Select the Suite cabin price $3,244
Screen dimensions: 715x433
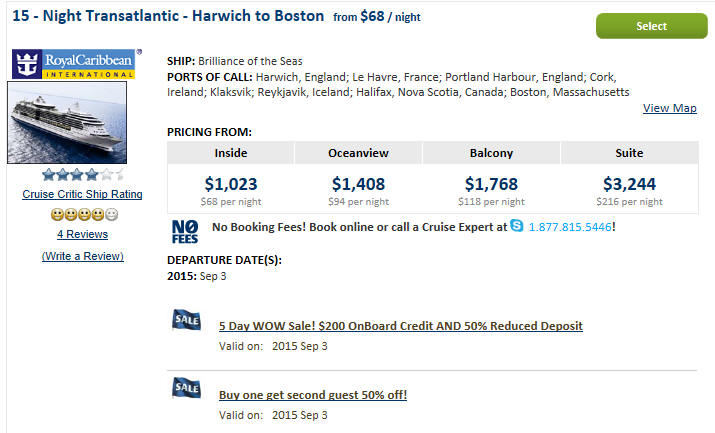(629, 184)
